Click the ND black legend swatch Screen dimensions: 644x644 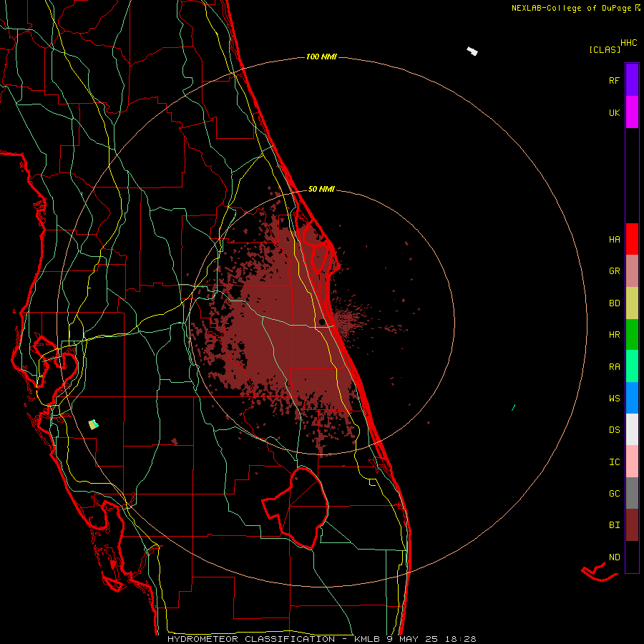[632, 557]
